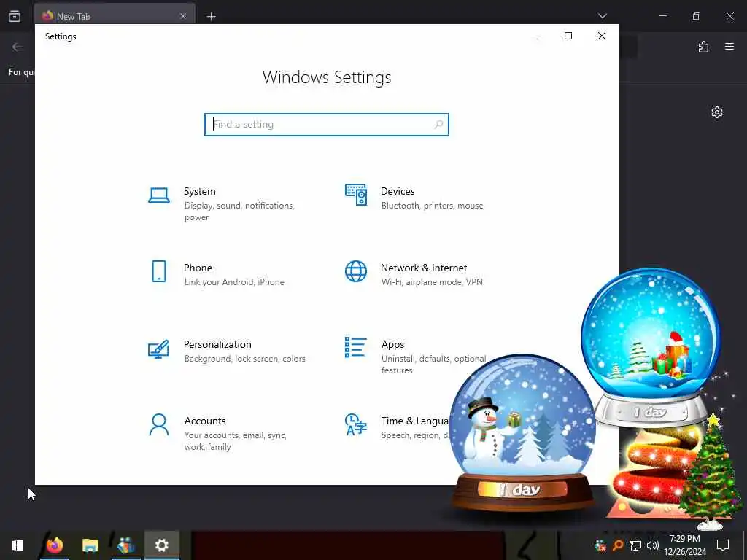Click the gifts snow globe widget
The width and height of the screenshot is (747, 560).
[x=651, y=346]
